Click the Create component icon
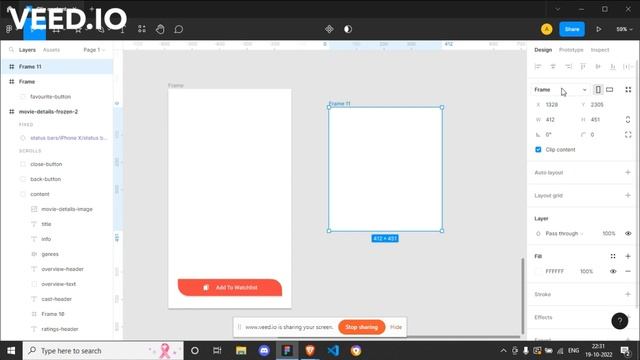640x360 pixels. pos(329,29)
